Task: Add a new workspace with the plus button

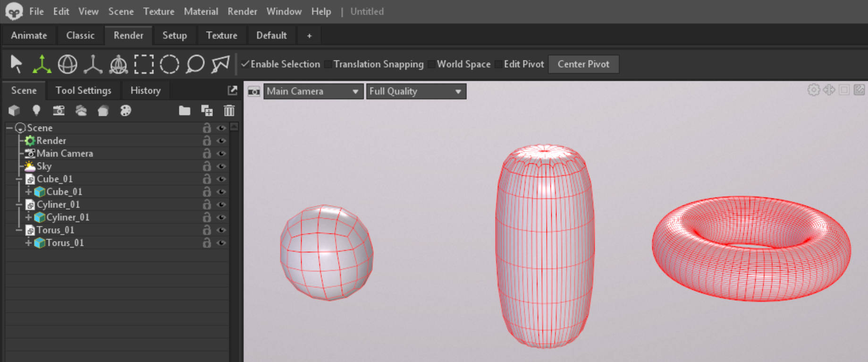Action: 309,35
